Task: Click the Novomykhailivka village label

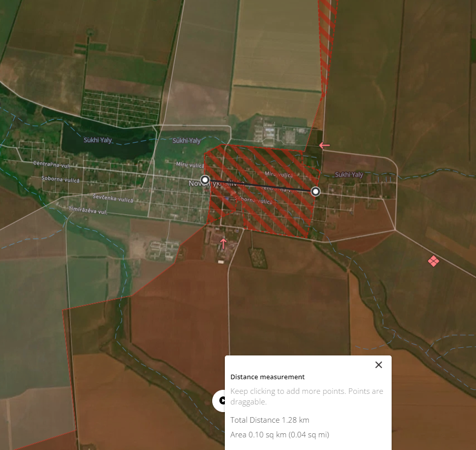Action: (x=216, y=183)
